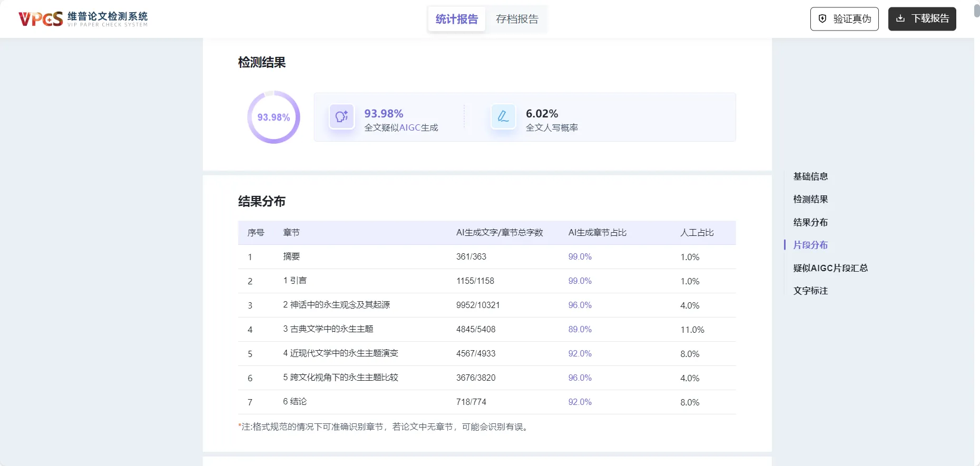980x466 pixels.
Task: Switch to the 存档报告 tab
Action: (517, 19)
